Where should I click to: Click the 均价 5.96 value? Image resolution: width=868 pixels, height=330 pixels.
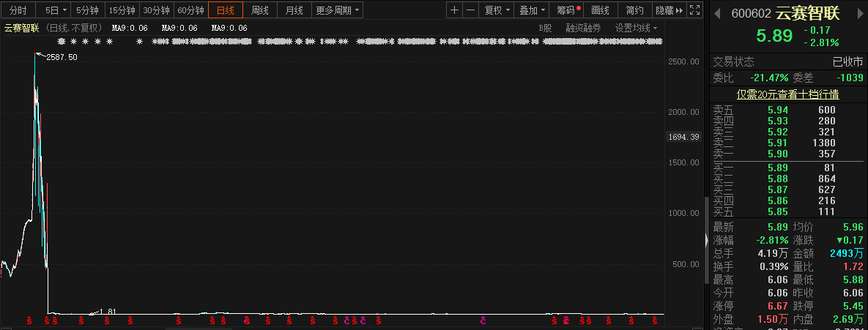point(853,227)
